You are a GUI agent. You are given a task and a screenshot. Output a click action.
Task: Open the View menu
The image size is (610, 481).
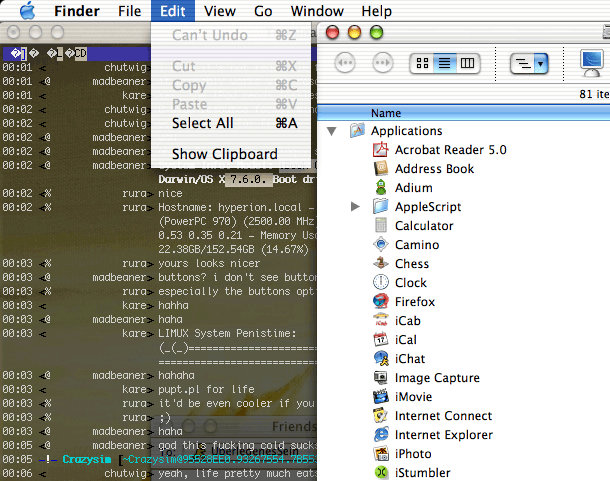point(220,11)
